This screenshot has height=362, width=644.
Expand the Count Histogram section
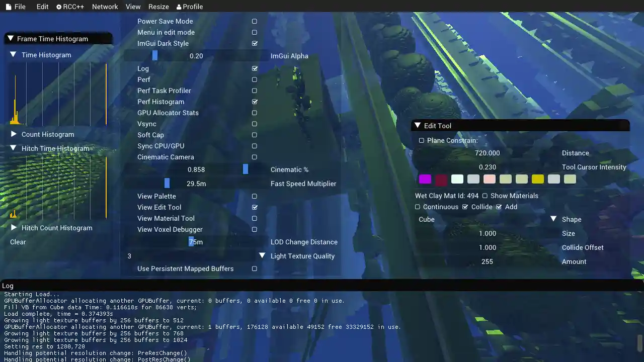point(14,134)
